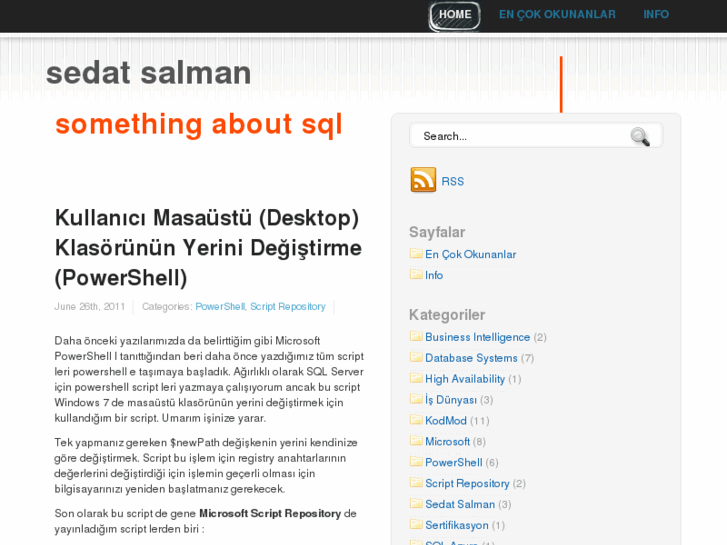Click folder icon beside Script Repository category
The image size is (727, 545).
[x=416, y=482]
